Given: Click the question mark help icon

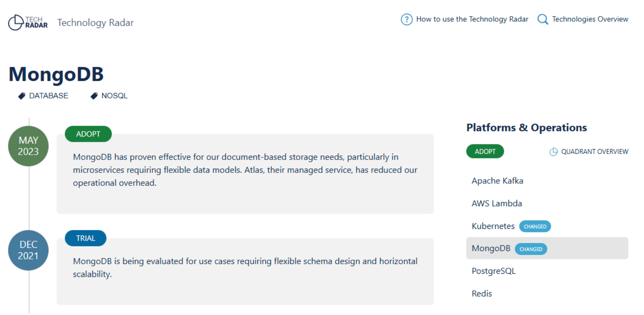Looking at the screenshot, I should click(x=406, y=19).
